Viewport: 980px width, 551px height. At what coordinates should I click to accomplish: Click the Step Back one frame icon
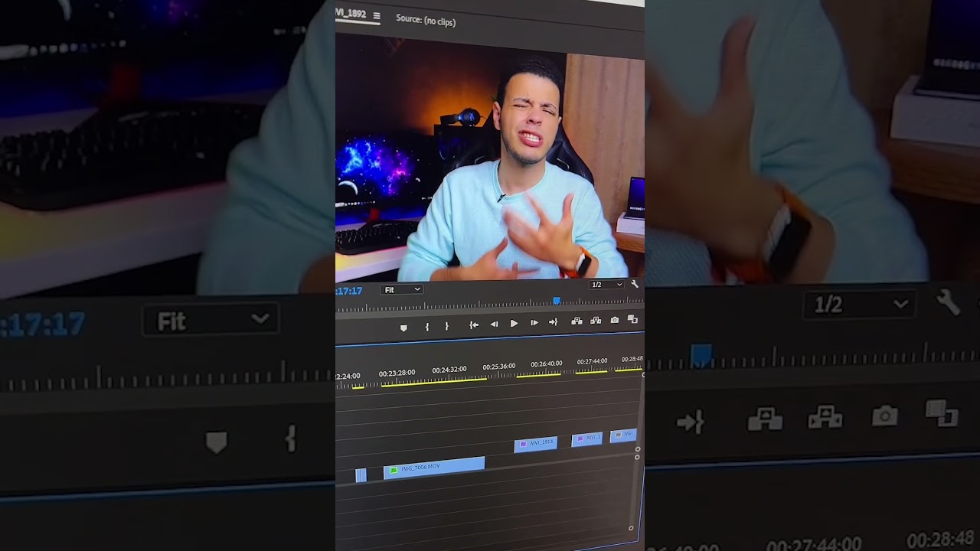click(x=494, y=324)
